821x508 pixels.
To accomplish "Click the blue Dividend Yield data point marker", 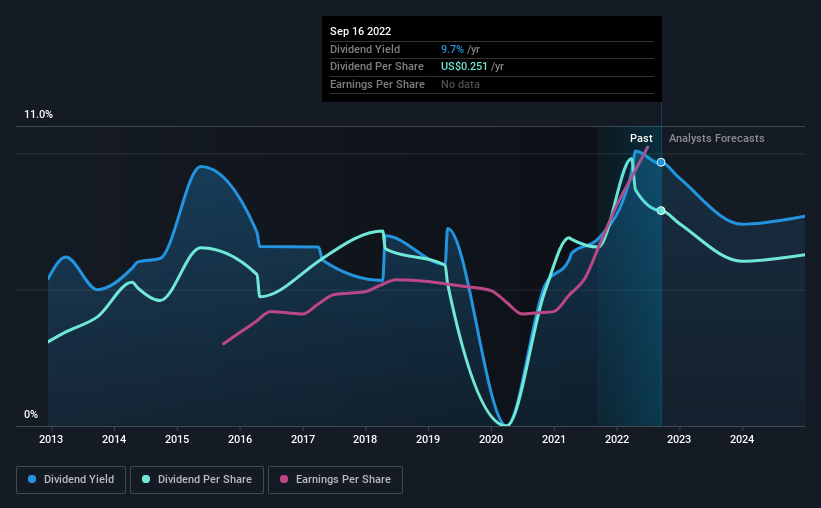I will (661, 162).
